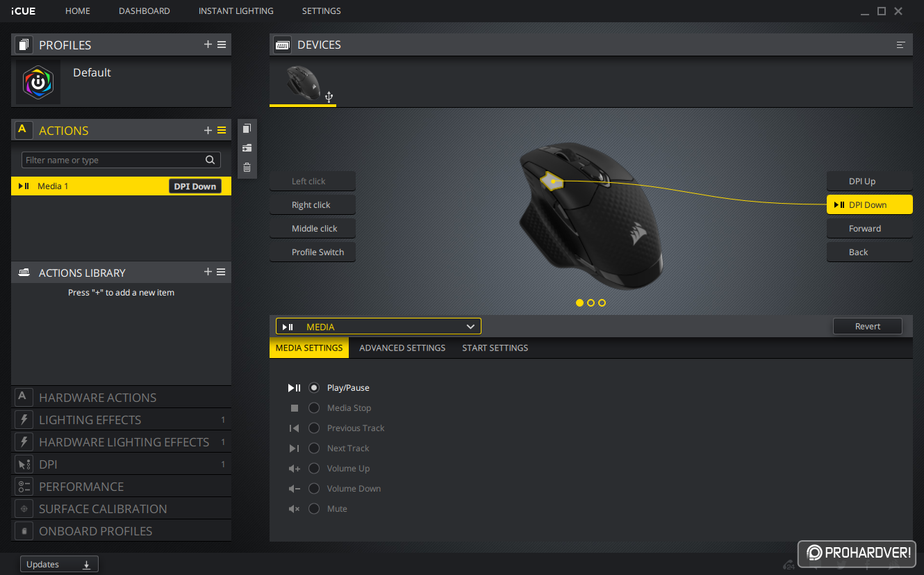Viewport: 924px width, 575px height.
Task: Select the Back mouse button
Action: [869, 252]
